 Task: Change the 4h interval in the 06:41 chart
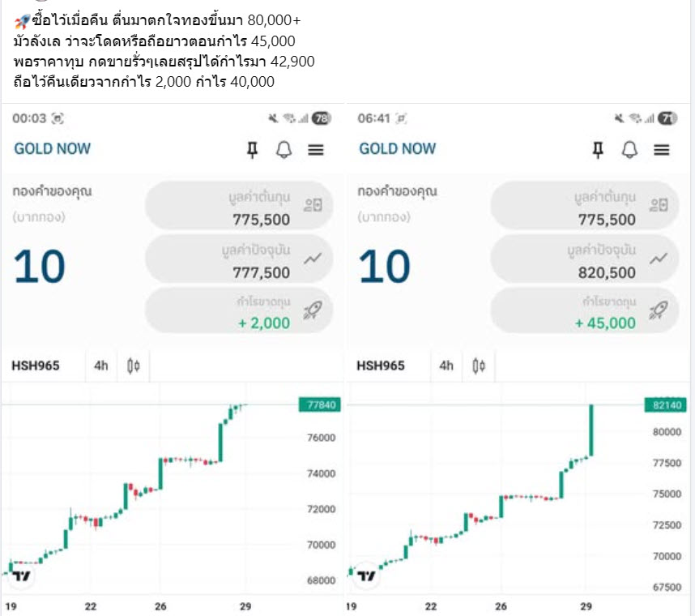[x=446, y=366]
